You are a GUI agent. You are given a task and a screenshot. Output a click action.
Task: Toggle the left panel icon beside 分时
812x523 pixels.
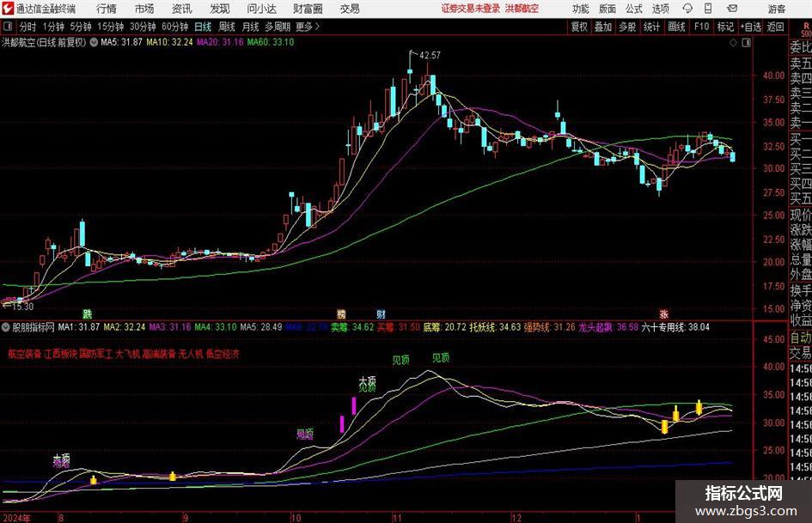(x=8, y=27)
